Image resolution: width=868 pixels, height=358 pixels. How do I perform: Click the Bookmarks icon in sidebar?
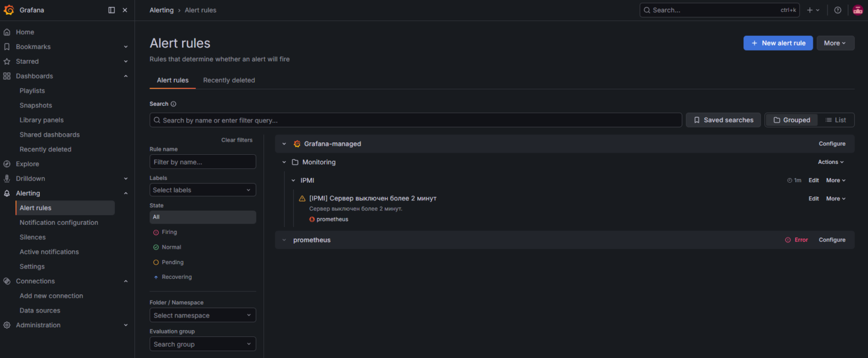7,47
